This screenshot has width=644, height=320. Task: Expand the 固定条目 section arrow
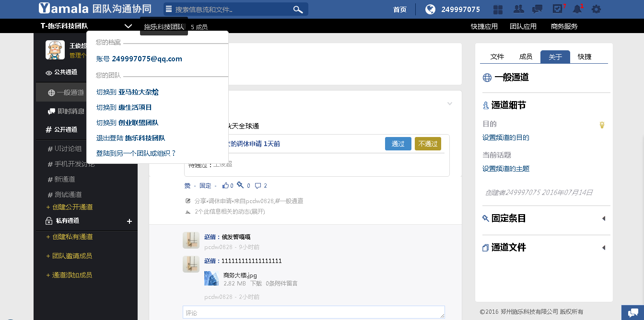tap(603, 218)
